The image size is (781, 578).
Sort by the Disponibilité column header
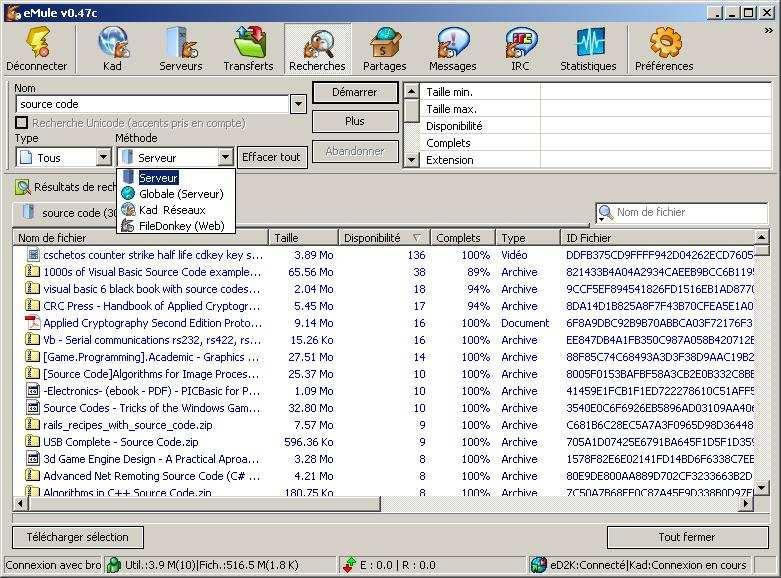click(384, 238)
